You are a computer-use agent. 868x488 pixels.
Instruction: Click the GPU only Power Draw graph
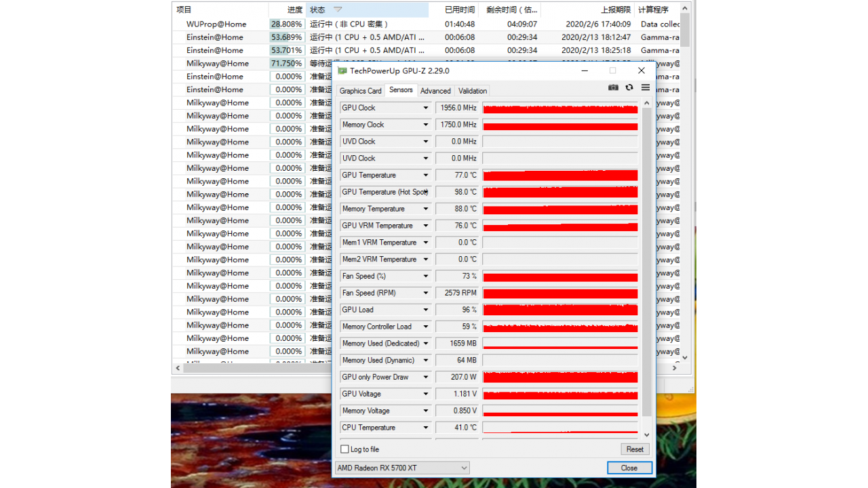coord(560,377)
